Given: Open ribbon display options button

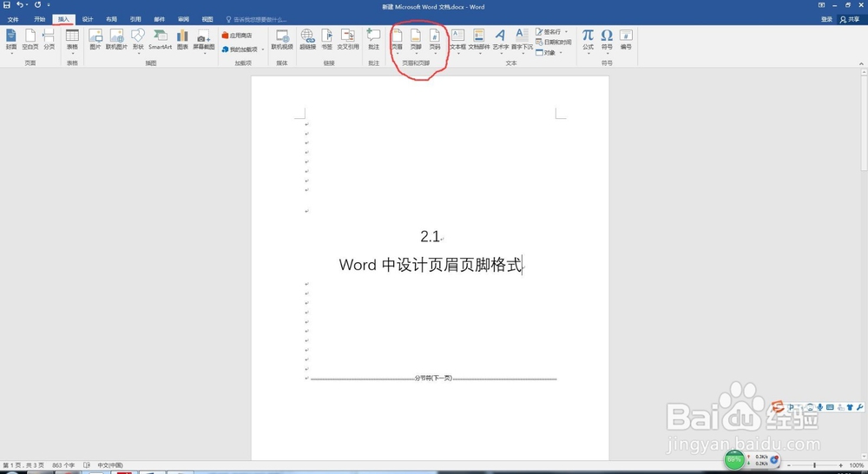Looking at the screenshot, I should [x=821, y=5].
